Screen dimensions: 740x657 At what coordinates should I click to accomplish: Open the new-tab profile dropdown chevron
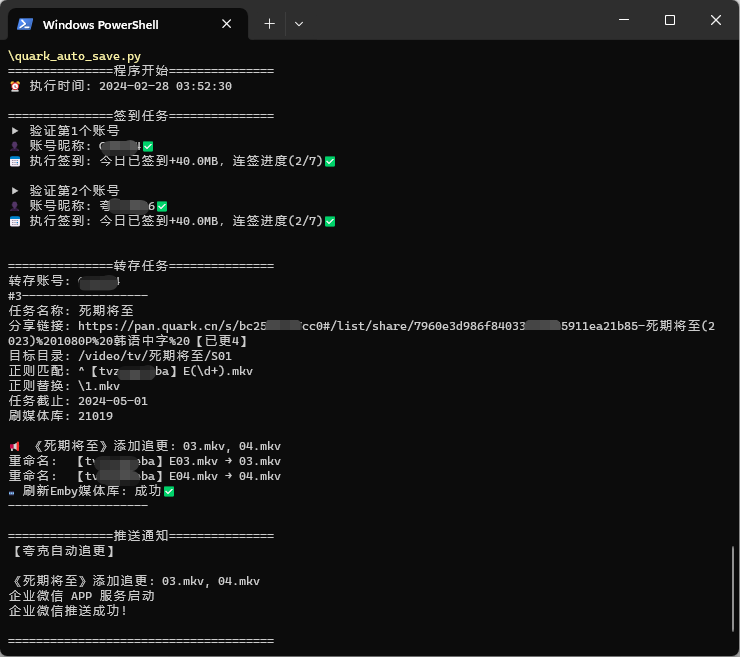[299, 24]
